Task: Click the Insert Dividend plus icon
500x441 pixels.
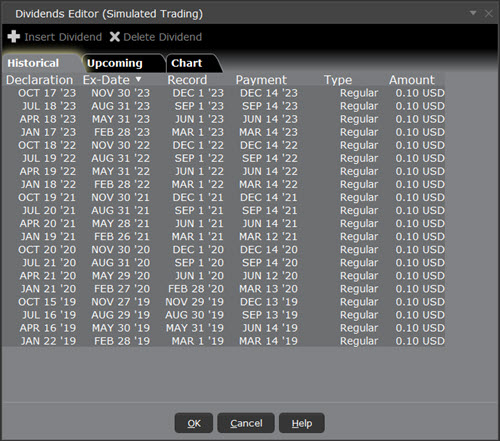Action: [x=14, y=37]
